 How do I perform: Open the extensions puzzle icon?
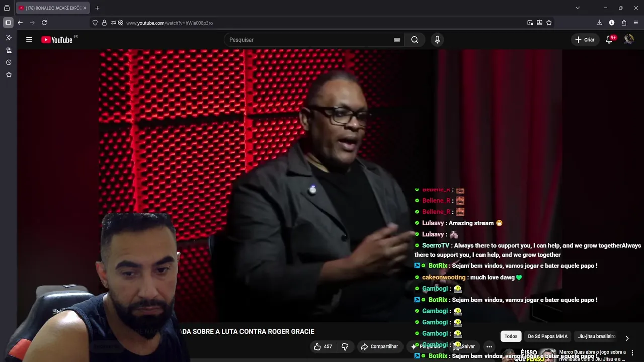click(x=624, y=23)
